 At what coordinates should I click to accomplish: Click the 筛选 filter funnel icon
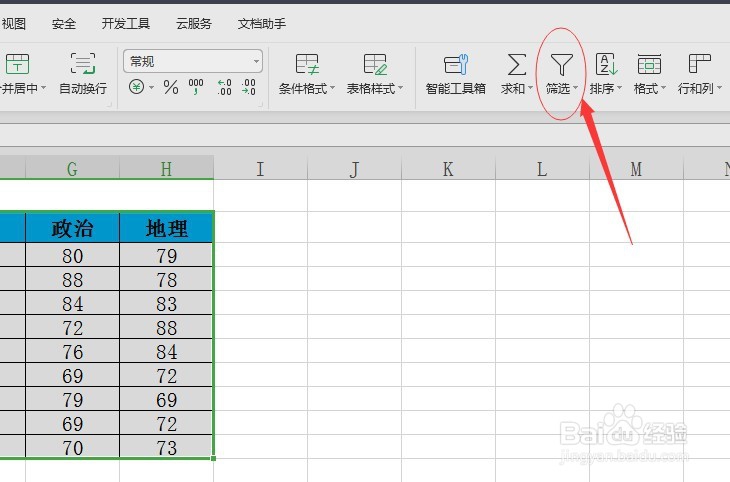pos(561,64)
